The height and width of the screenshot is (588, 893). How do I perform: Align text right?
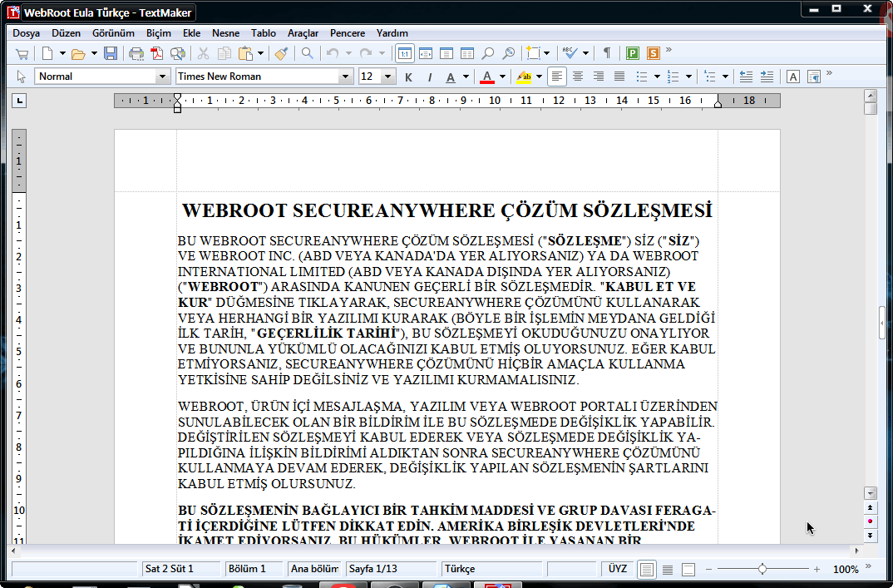pyautogui.click(x=599, y=77)
